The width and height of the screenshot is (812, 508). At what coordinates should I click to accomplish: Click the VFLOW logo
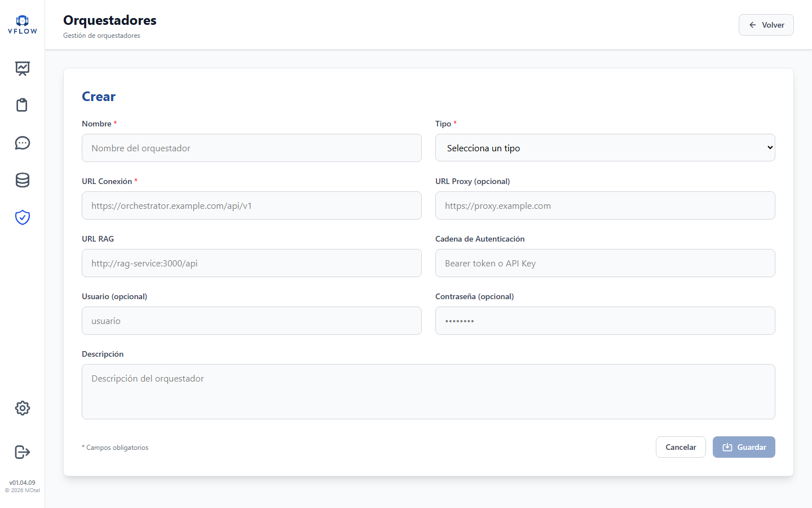click(23, 25)
